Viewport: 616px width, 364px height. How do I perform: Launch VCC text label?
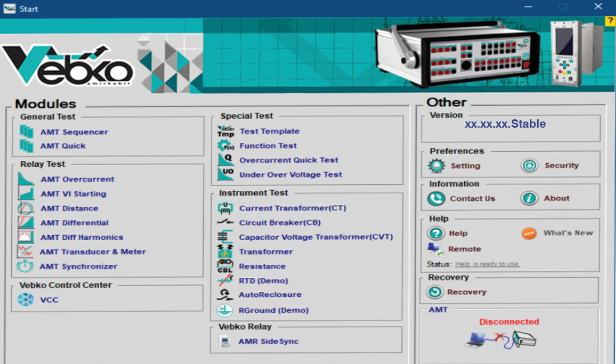49,300
